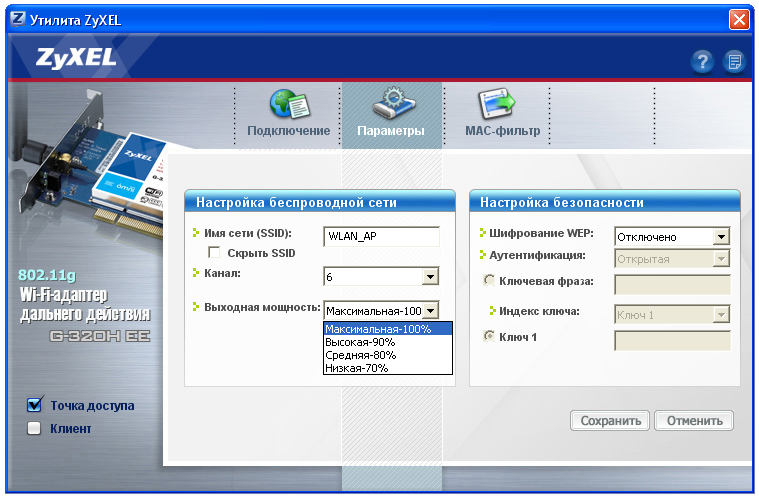The image size is (759, 502).
Task: Click the Ключевая фраза text field
Action: [x=672, y=284]
